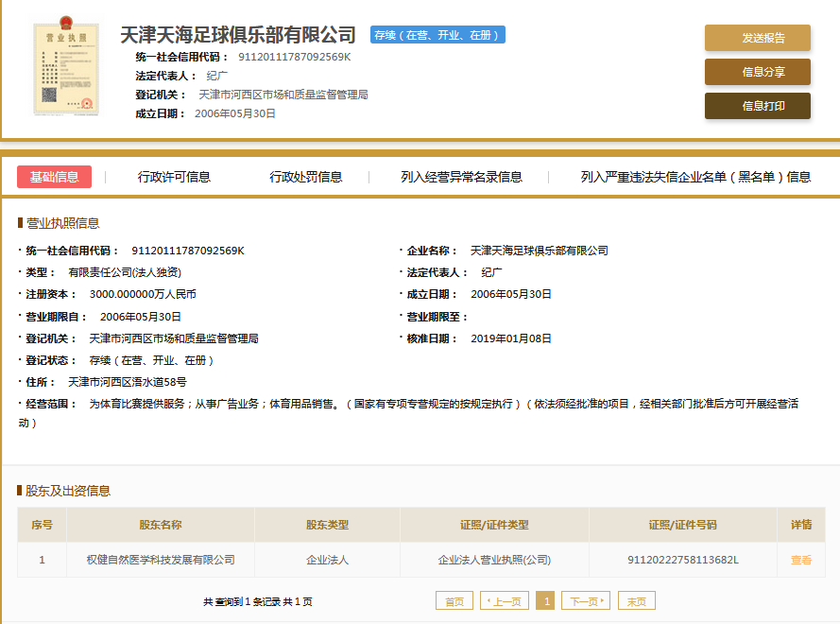
Task: Click 上一页 previous page button
Action: (x=505, y=601)
